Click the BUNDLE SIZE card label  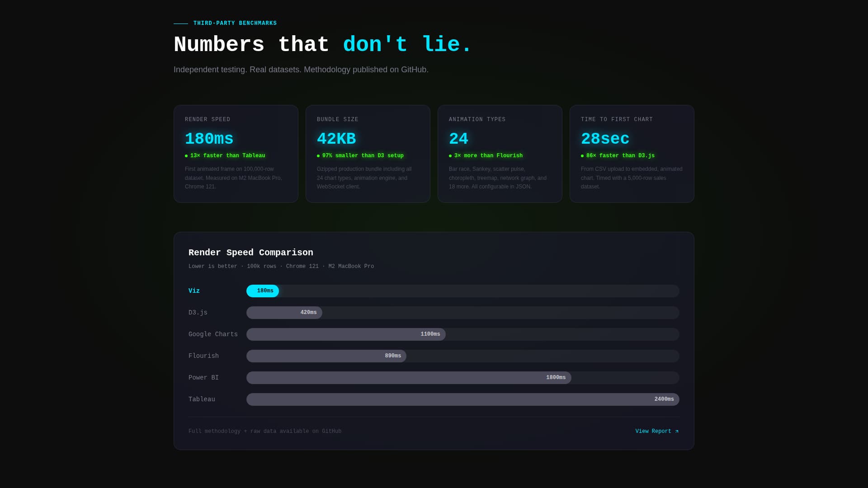338,119
